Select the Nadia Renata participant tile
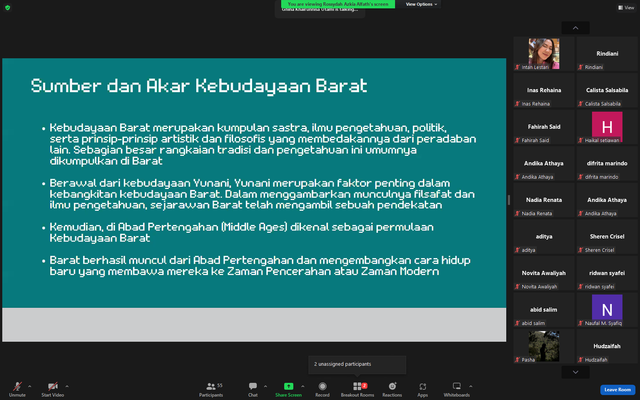Viewport: 640px width, 400px height. point(544,200)
